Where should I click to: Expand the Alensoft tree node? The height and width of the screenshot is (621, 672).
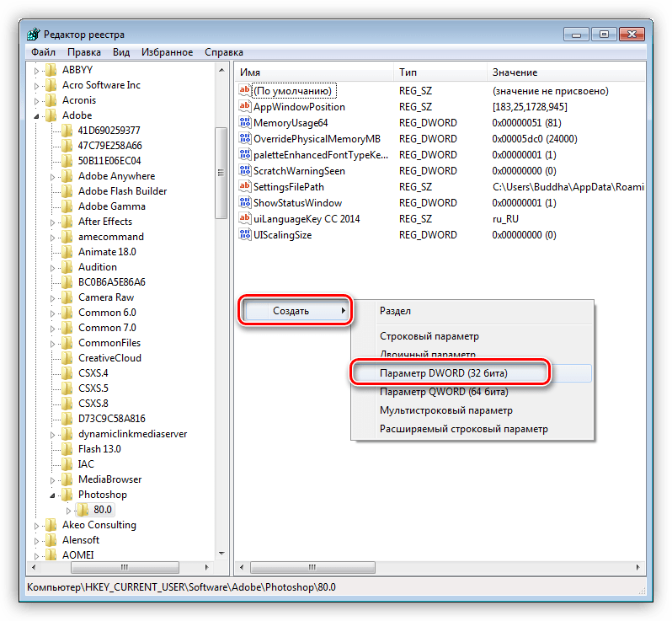point(36,541)
